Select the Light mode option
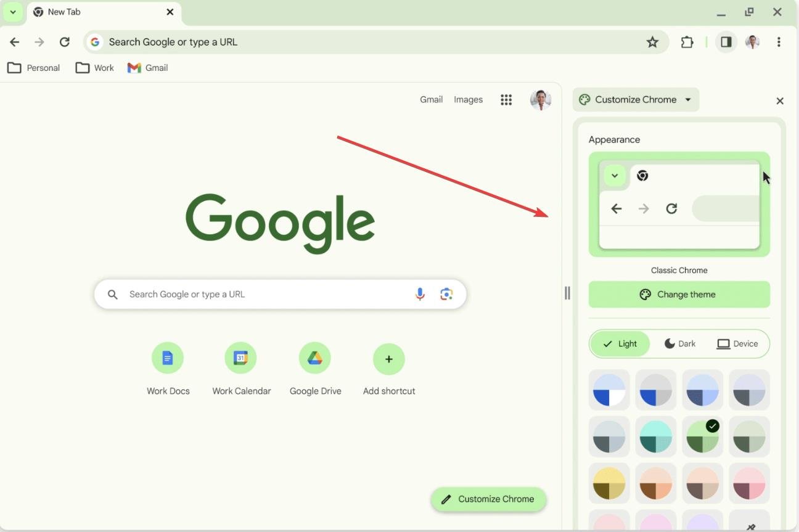Image resolution: width=799 pixels, height=532 pixels. pyautogui.click(x=620, y=344)
